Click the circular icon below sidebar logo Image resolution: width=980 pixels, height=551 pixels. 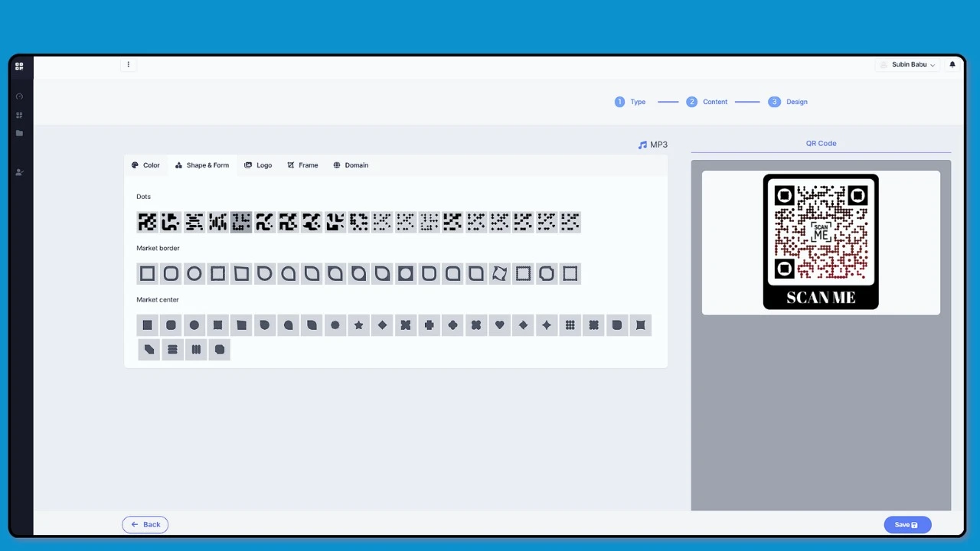click(19, 96)
